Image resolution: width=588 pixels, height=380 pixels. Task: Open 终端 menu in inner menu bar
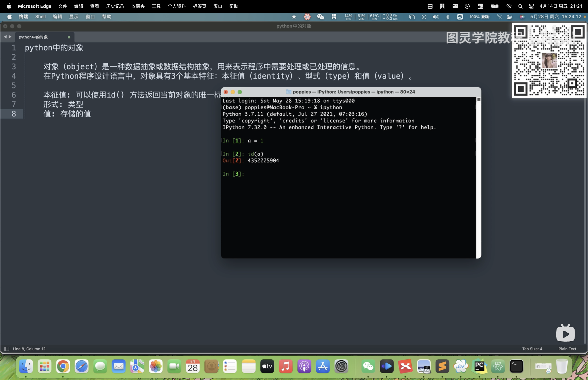pos(23,16)
